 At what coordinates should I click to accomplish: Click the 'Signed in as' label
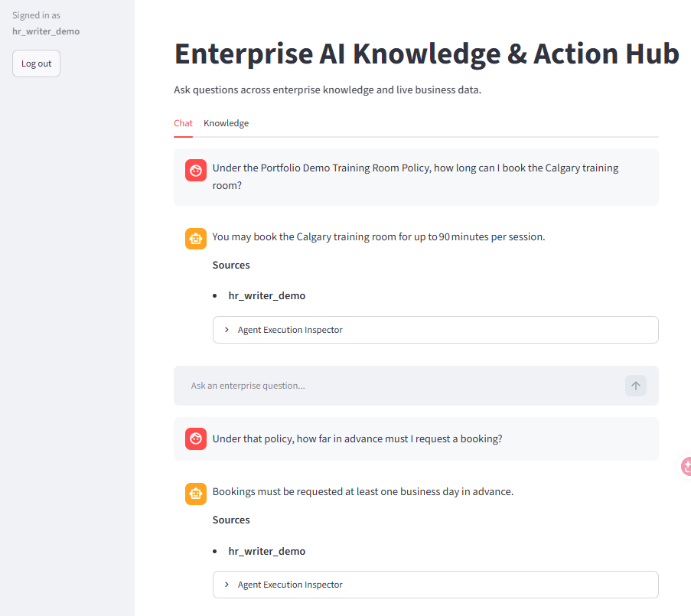(x=36, y=15)
